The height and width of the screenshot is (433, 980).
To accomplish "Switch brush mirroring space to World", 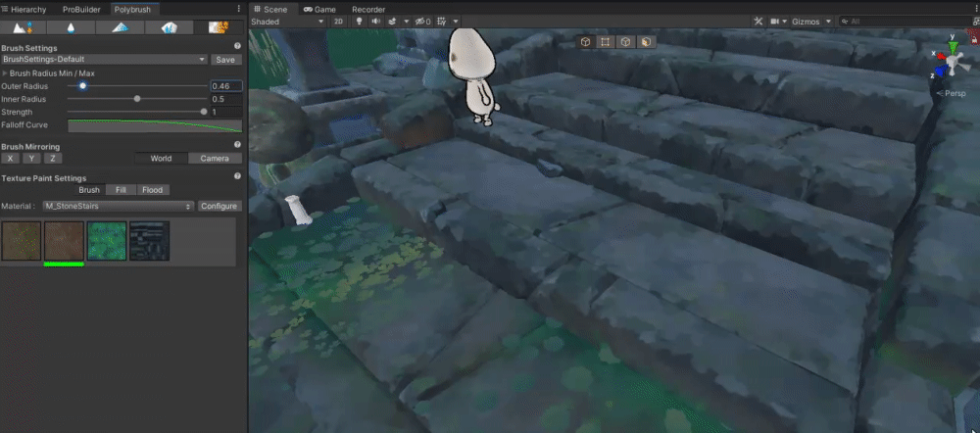I will 161,158.
